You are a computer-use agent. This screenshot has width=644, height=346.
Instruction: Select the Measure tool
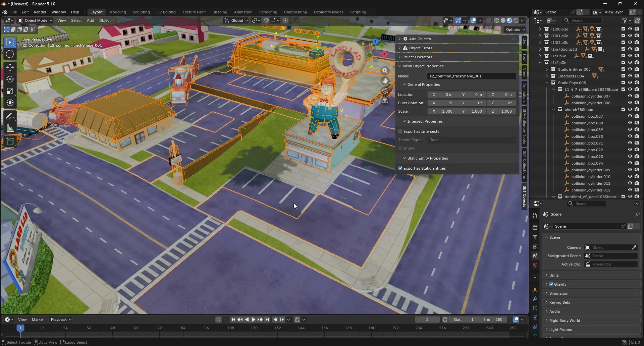[x=10, y=128]
